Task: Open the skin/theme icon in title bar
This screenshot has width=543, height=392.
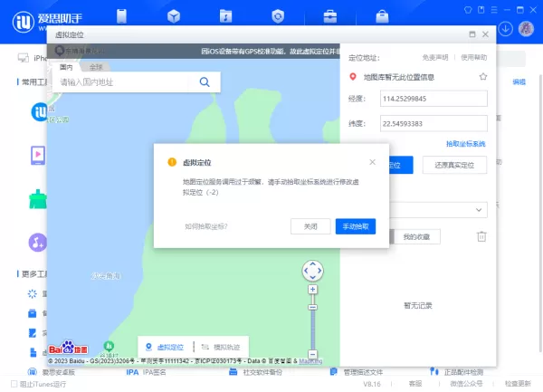Action: tap(468, 10)
